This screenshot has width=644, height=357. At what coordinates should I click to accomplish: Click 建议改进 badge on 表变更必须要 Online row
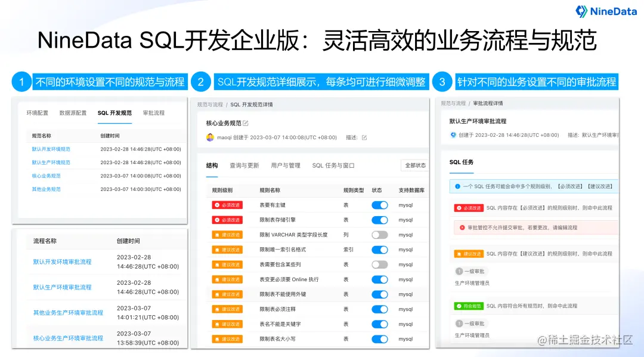click(x=227, y=279)
